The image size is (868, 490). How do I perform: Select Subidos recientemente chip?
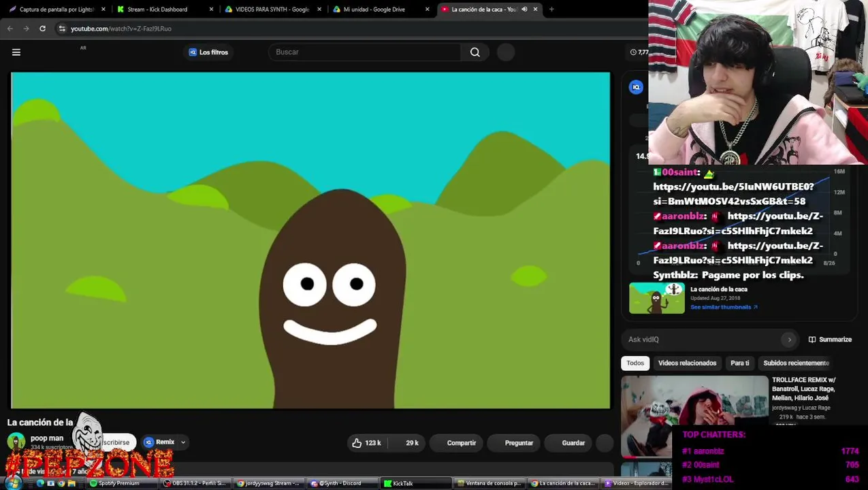point(796,363)
